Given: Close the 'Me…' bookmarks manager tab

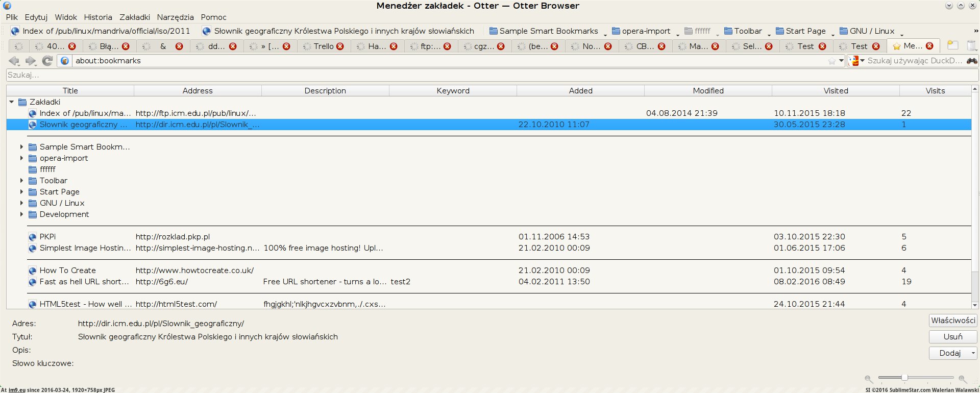Looking at the screenshot, I should 929,46.
